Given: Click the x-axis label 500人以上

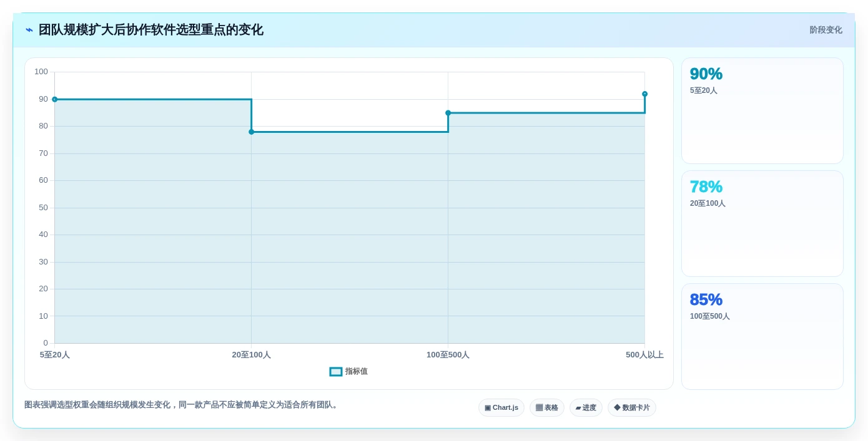Looking at the screenshot, I should pos(644,355).
